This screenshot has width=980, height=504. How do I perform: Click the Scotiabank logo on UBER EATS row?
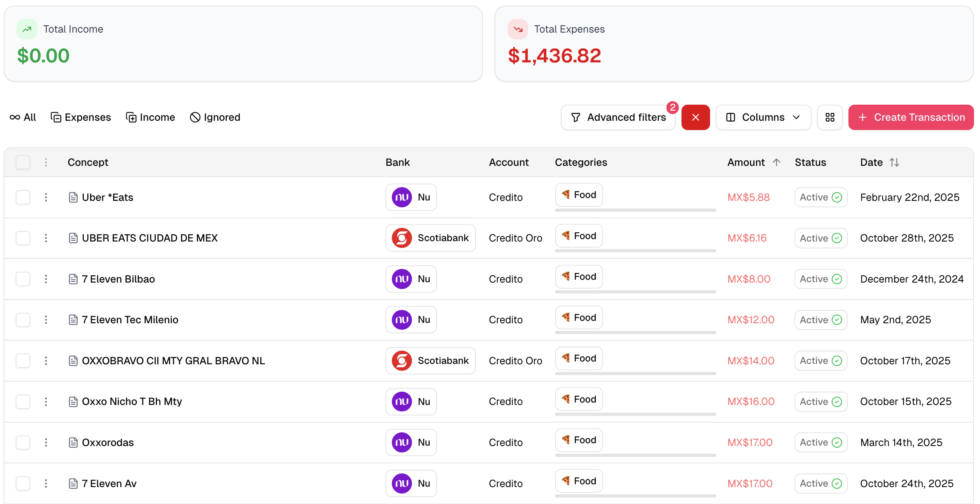pos(401,238)
